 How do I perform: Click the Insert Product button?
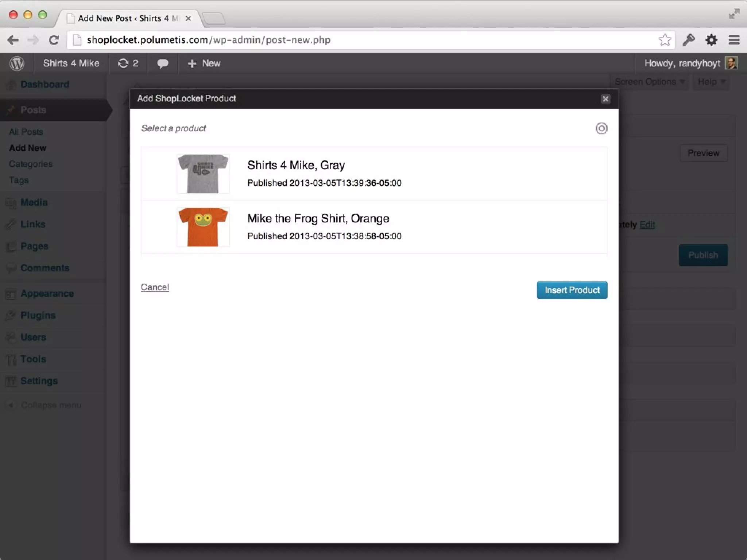[x=572, y=290]
